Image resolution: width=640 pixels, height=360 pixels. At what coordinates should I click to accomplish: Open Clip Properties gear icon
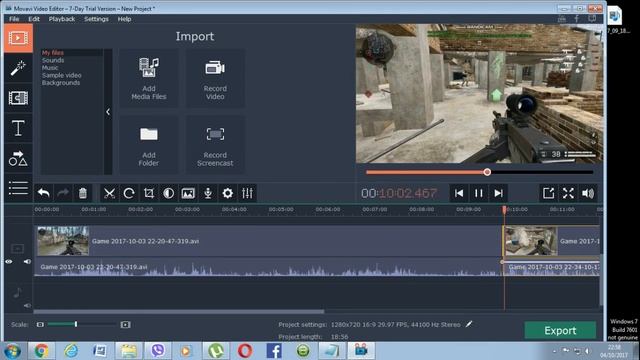(227, 193)
